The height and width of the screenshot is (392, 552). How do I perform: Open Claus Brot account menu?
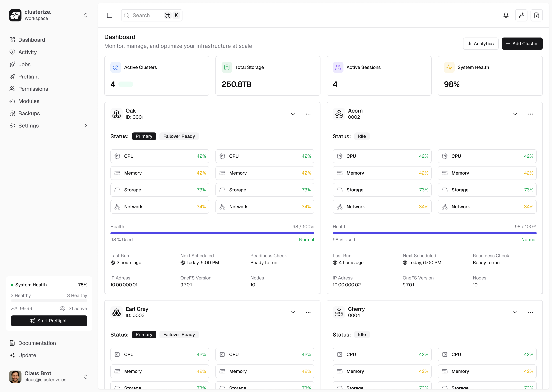pos(86,376)
